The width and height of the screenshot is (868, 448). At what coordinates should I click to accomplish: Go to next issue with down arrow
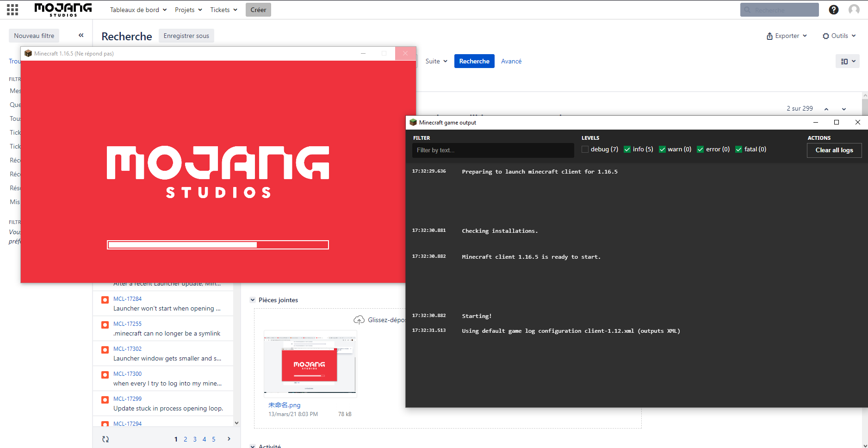(x=844, y=109)
